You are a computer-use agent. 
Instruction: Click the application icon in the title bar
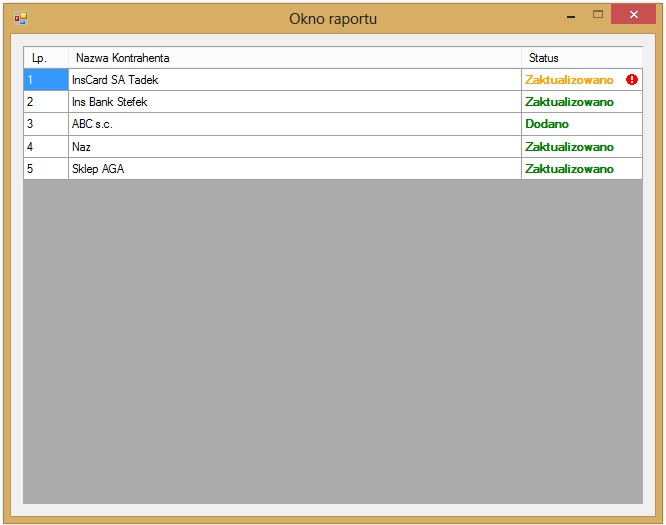point(20,18)
